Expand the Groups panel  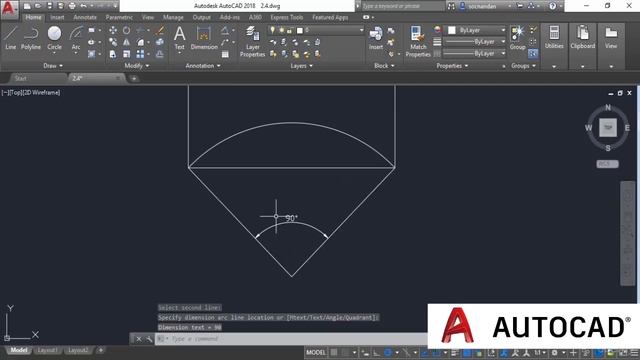click(523, 66)
